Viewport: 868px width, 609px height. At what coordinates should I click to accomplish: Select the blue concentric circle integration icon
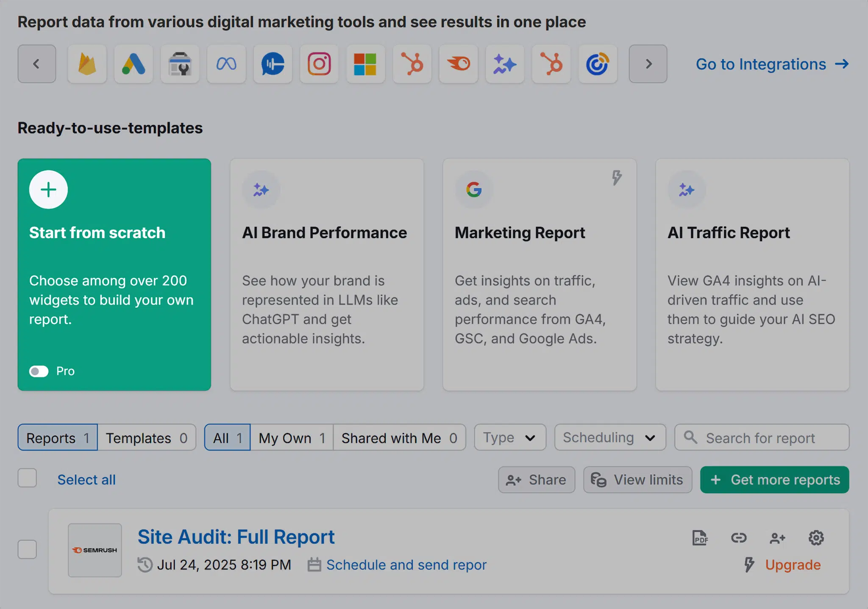598,64
